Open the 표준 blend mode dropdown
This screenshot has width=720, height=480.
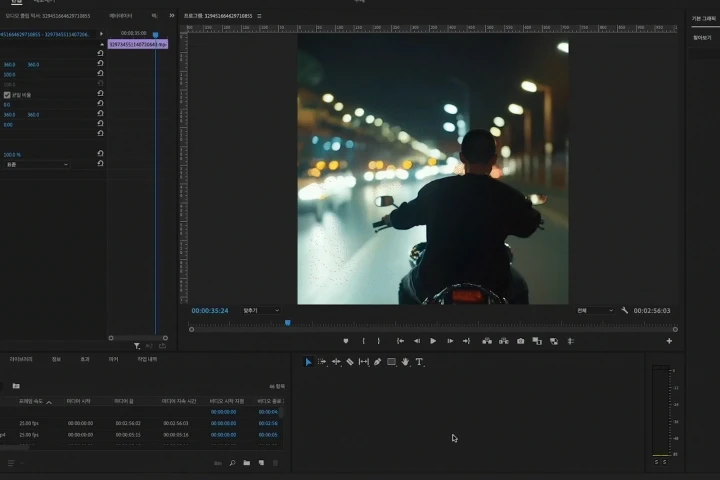pos(37,164)
